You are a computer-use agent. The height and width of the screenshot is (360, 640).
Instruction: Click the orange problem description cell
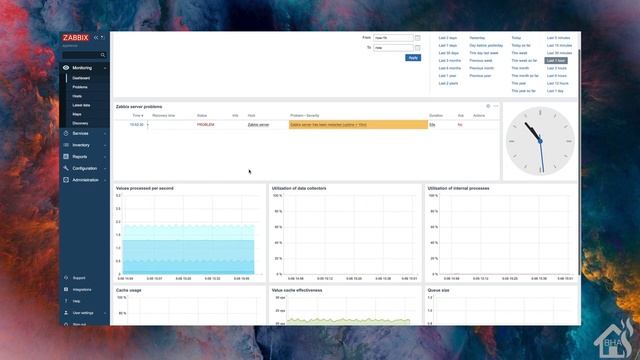coord(358,124)
